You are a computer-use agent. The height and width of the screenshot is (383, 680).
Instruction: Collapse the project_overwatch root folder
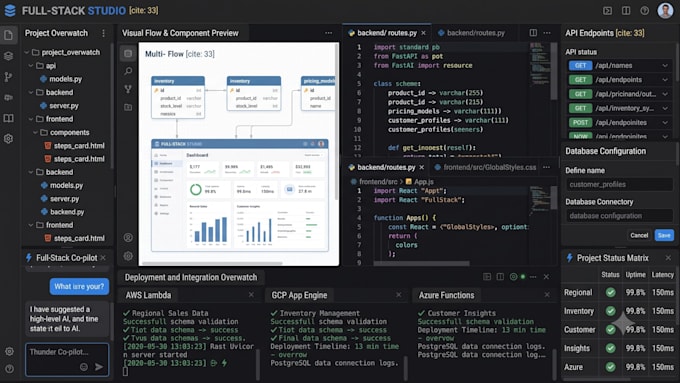click(27, 52)
